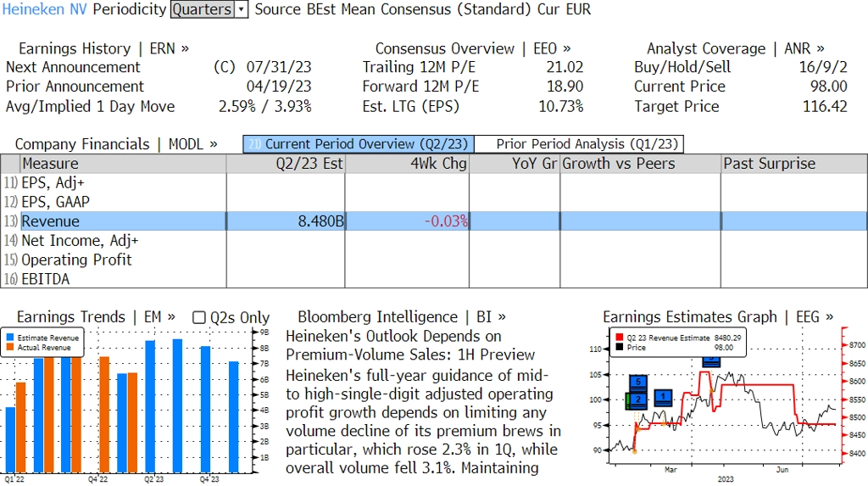Click the Prior Announcement date 04/19/23
The width and height of the screenshot is (868, 486).
(x=279, y=87)
